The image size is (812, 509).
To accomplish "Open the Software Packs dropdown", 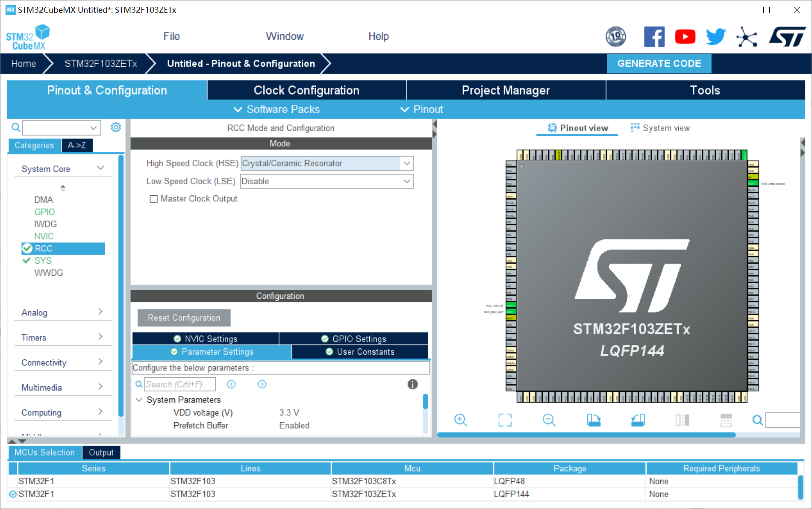I will click(x=277, y=109).
